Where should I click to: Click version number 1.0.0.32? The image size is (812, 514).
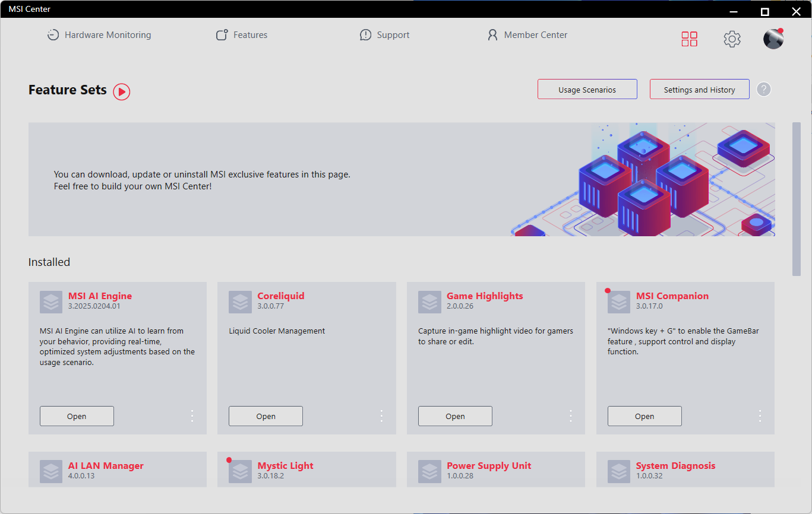point(649,476)
